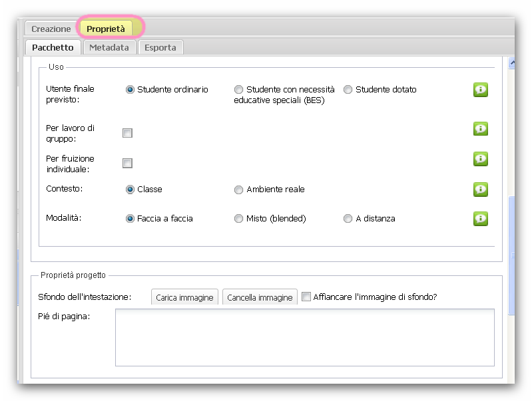Switch to the Proprietà tab
The image size is (532, 401).
pos(106,29)
